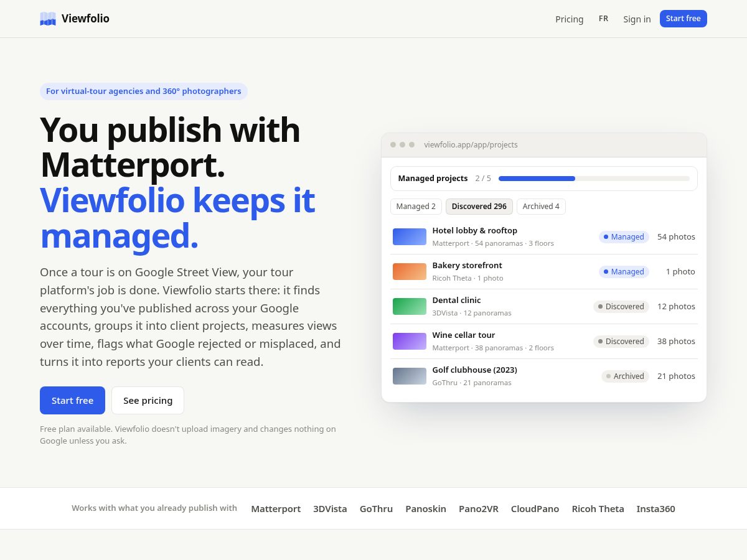Click the Managed projects 2 / 5 label
The image size is (747, 560).
coord(444,179)
